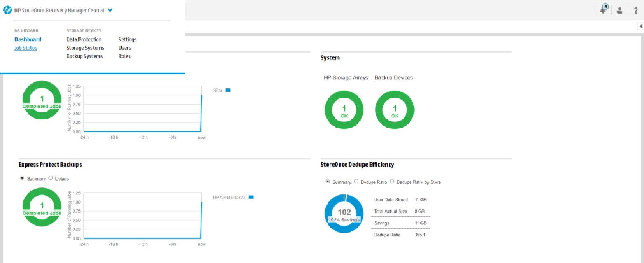Open Settings menu entry

click(127, 40)
